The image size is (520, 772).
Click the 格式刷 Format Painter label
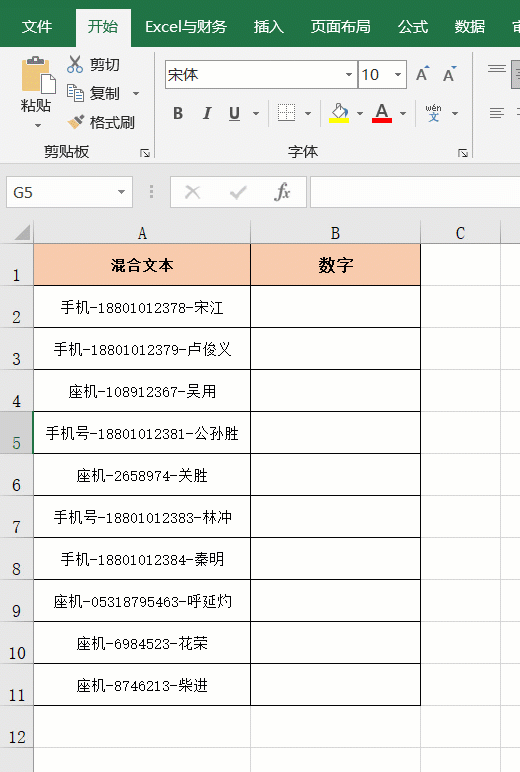(112, 122)
